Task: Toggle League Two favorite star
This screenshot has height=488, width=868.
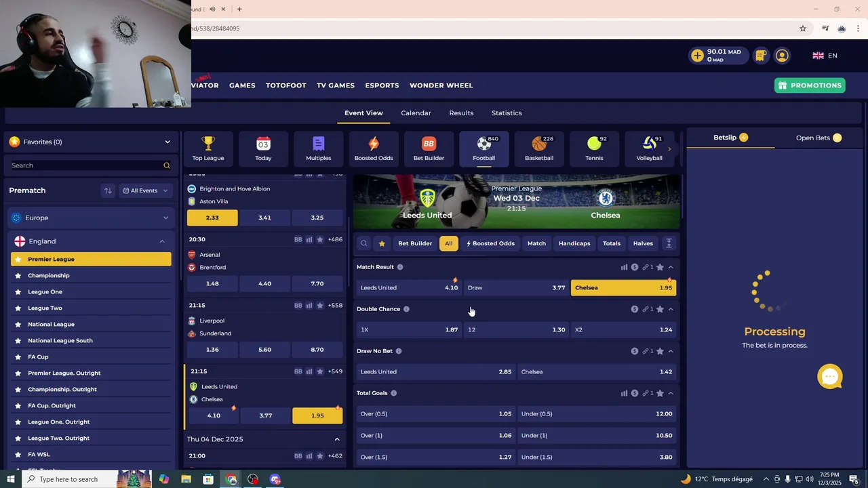Action: point(18,308)
